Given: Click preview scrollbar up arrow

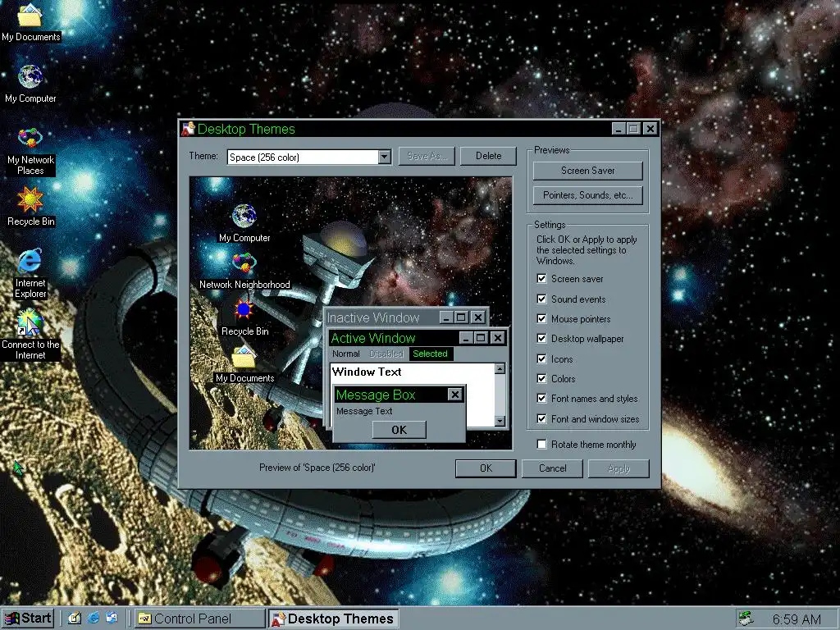Looking at the screenshot, I should tap(500, 368).
